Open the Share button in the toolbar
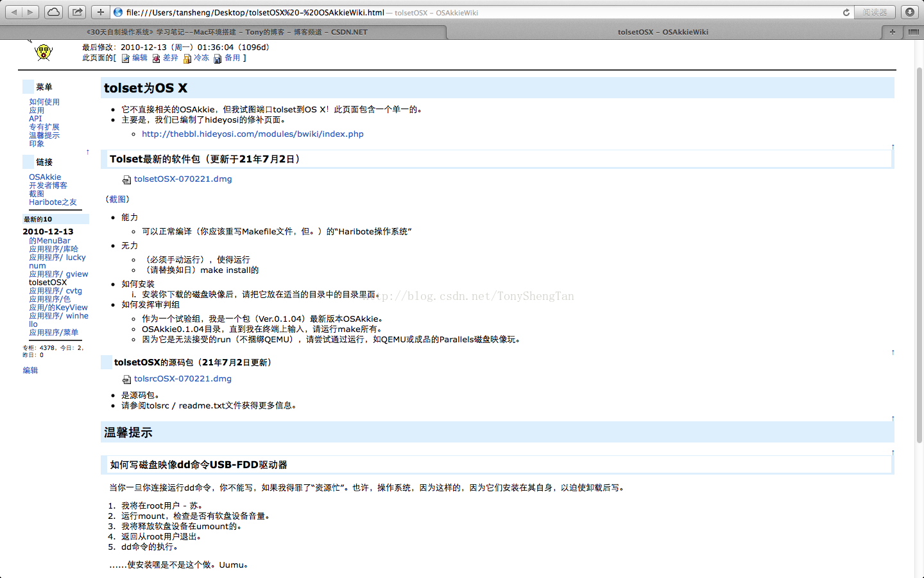 77,12
